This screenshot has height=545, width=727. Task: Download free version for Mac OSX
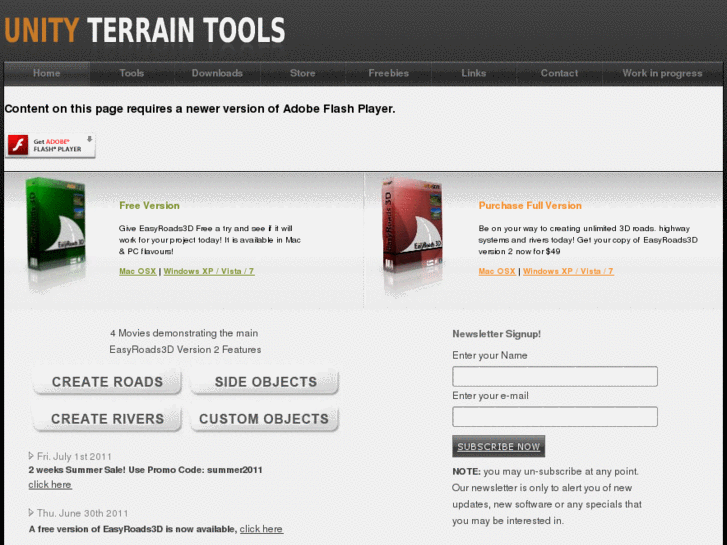point(138,271)
